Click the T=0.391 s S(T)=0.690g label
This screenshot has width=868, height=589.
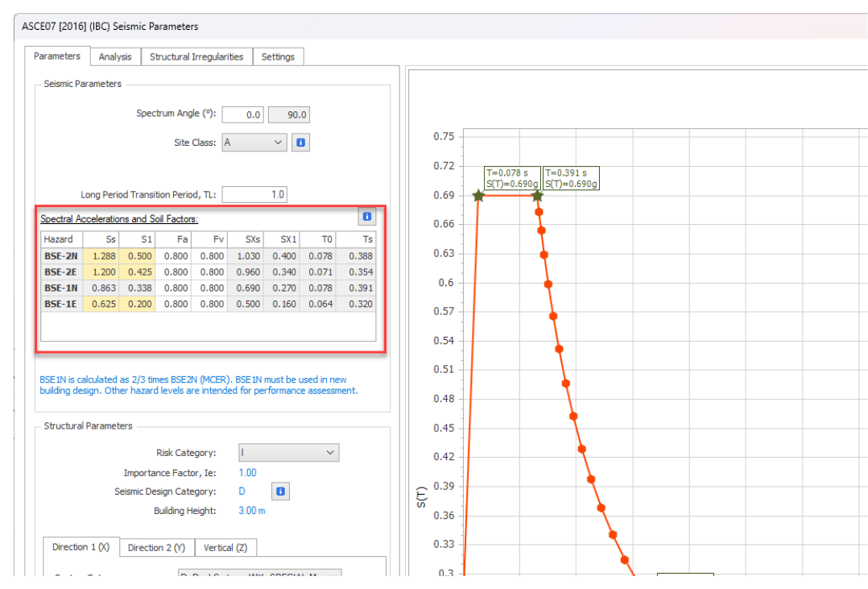tap(572, 178)
